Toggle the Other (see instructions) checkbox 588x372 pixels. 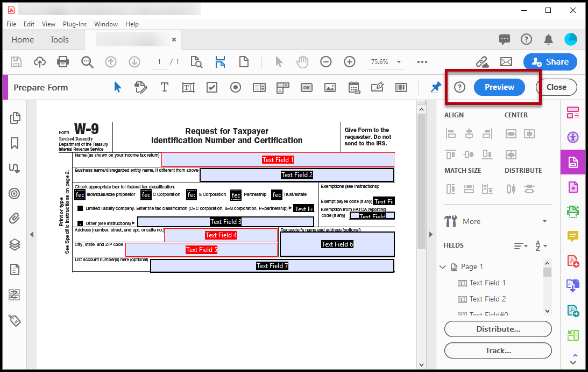pyautogui.click(x=80, y=223)
